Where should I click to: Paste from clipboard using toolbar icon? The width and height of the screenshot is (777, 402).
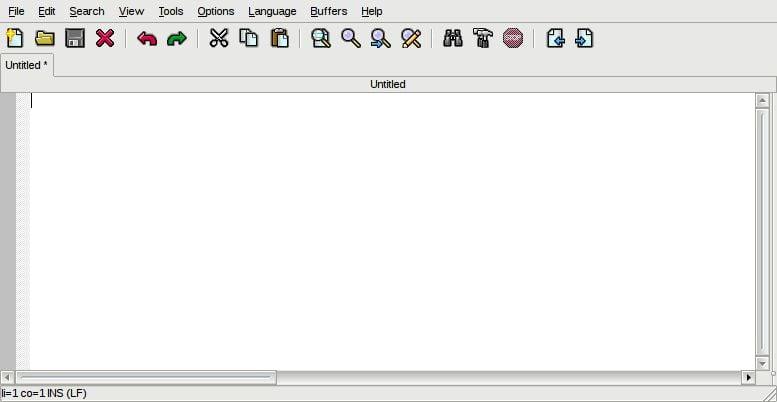(x=280, y=39)
